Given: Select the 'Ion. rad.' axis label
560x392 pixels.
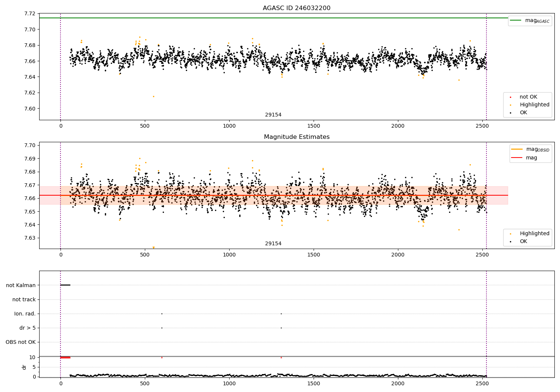Looking at the screenshot, I should (25, 314).
